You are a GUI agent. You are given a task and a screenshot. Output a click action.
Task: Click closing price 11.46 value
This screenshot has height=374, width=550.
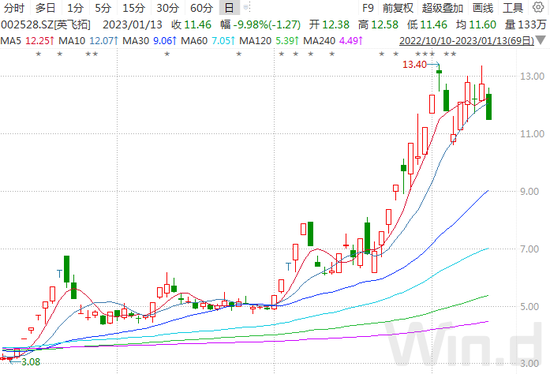coord(198,25)
